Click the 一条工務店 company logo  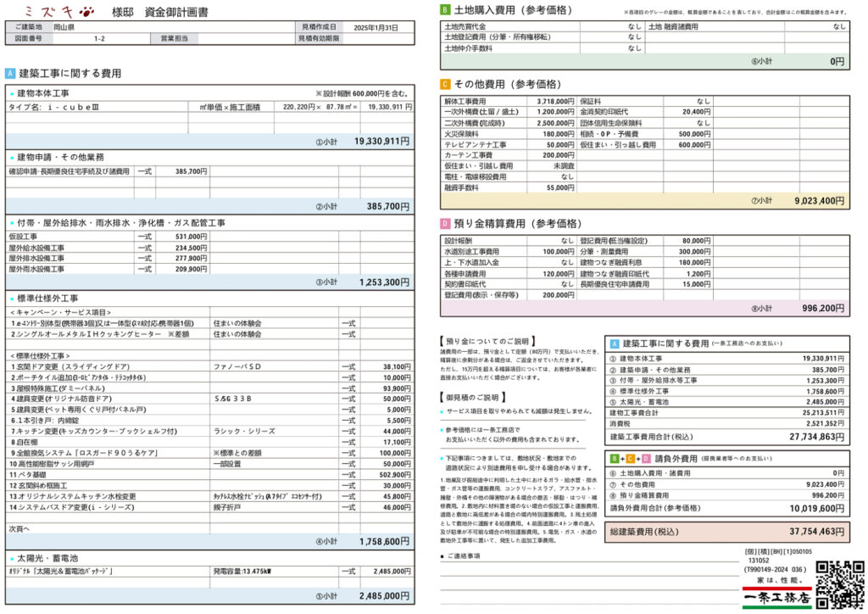tap(776, 596)
